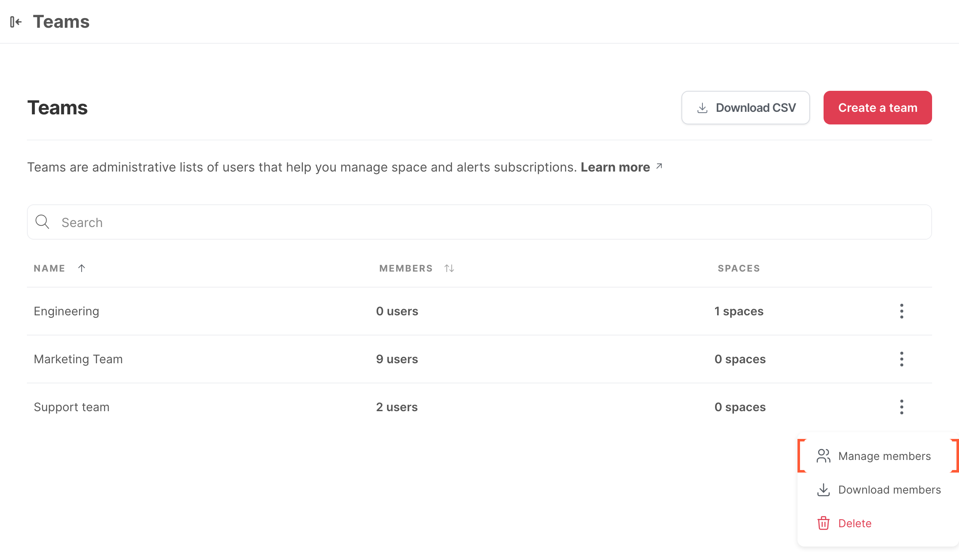Viewport: 959px width, 560px height.
Task: Click the Marketing Team name
Action: pyautogui.click(x=78, y=359)
